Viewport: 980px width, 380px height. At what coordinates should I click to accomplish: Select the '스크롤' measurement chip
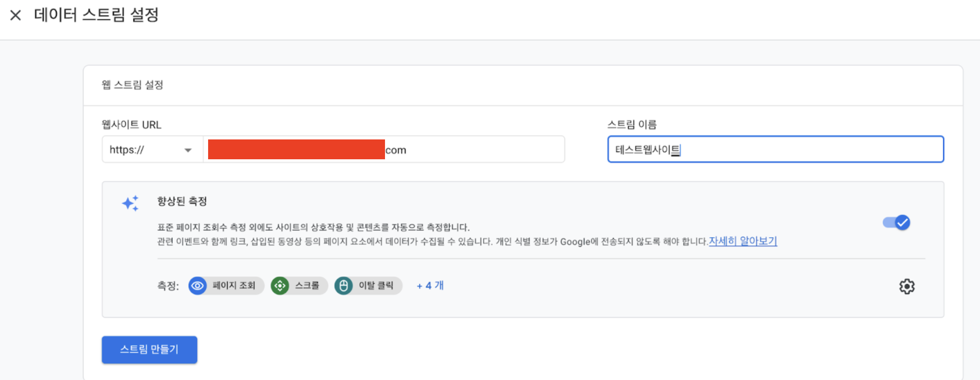[299, 285]
